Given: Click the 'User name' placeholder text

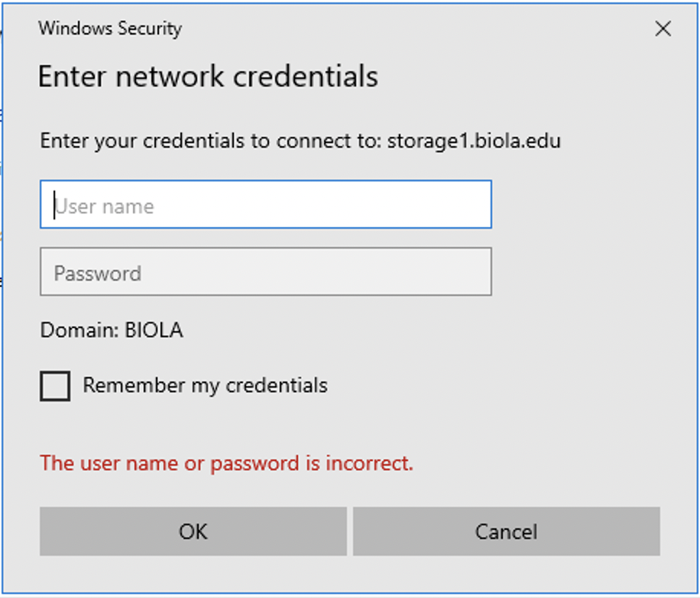Looking at the screenshot, I should pyautogui.click(x=105, y=206).
